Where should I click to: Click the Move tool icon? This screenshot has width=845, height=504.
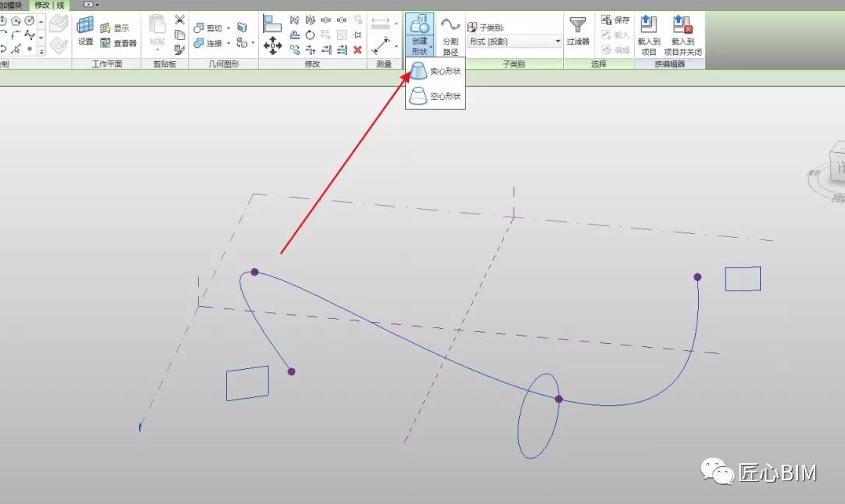[273, 46]
